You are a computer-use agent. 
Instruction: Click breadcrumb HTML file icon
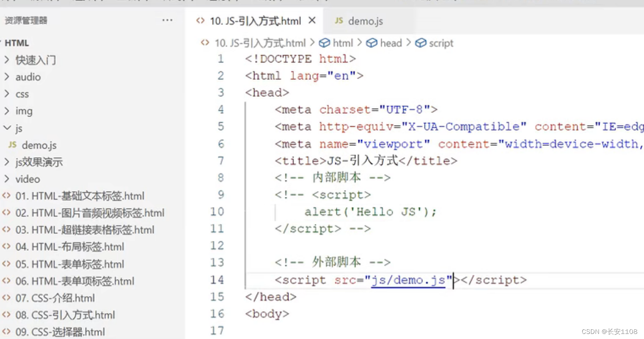205,43
